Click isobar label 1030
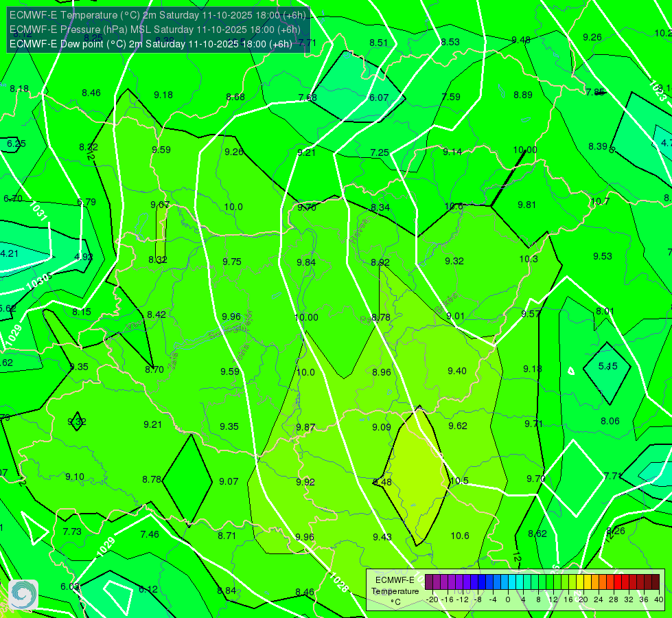This screenshot has height=618, width=672. 38,282
